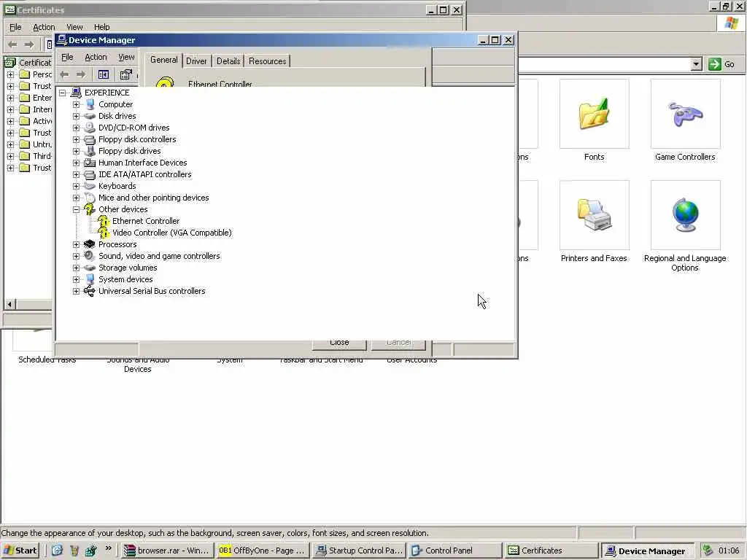Click the Human Interface Devices icon

(x=90, y=163)
